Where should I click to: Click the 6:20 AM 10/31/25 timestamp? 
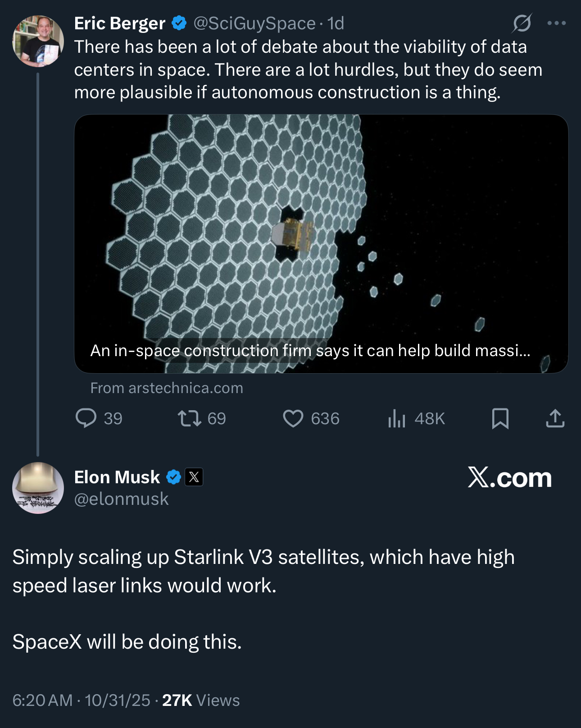coord(81,700)
